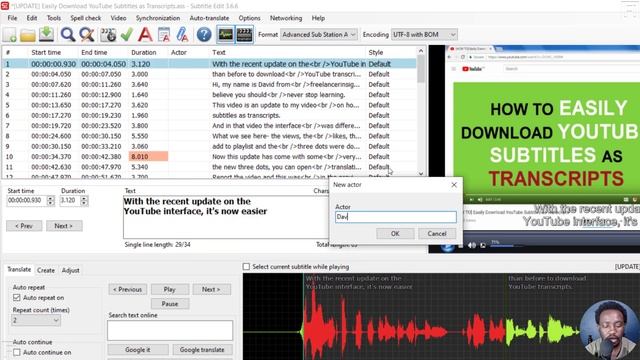Click the < Prev button
This screenshot has height=360, width=640.
click(x=24, y=226)
